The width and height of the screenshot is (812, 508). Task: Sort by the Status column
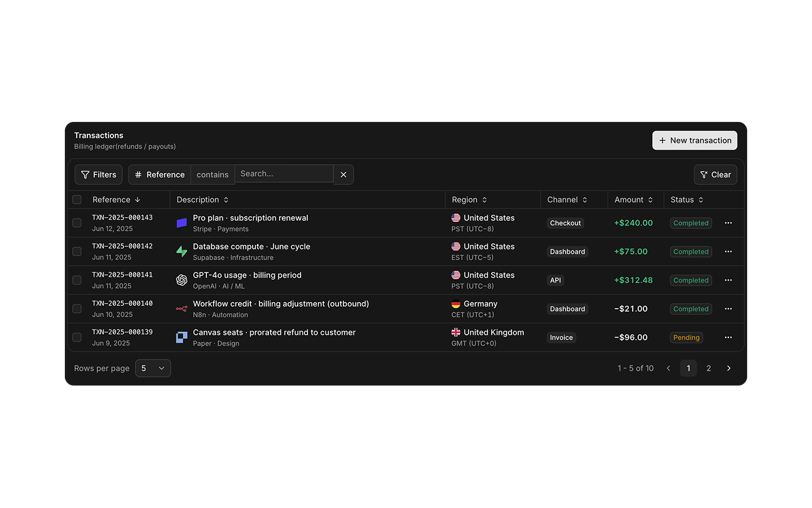(x=687, y=200)
